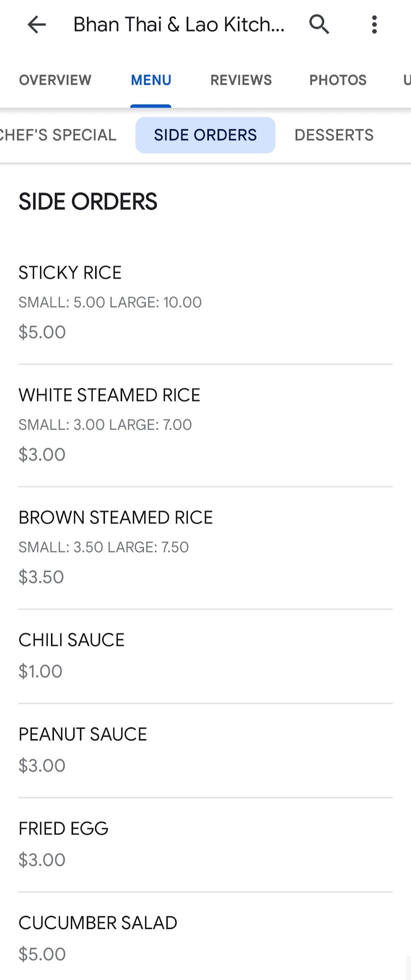Tap the restaurant title Bhan Thai & Lao Kitchen

(179, 24)
